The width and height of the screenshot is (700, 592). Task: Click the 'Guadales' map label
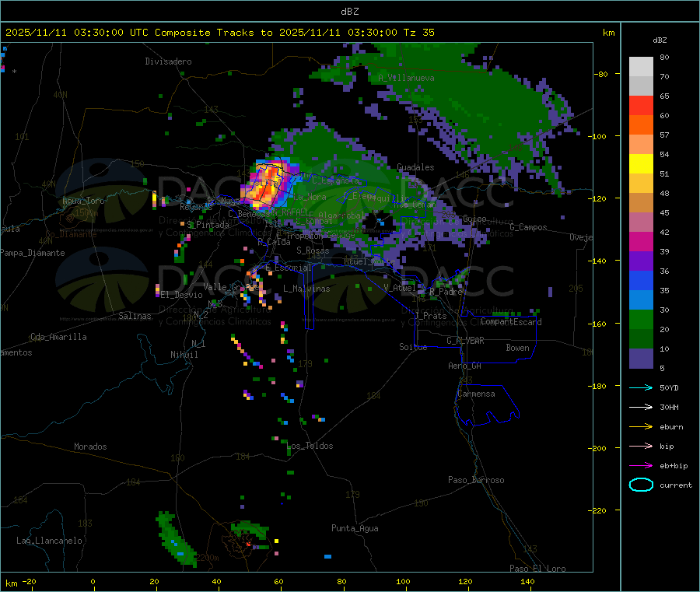click(x=415, y=167)
